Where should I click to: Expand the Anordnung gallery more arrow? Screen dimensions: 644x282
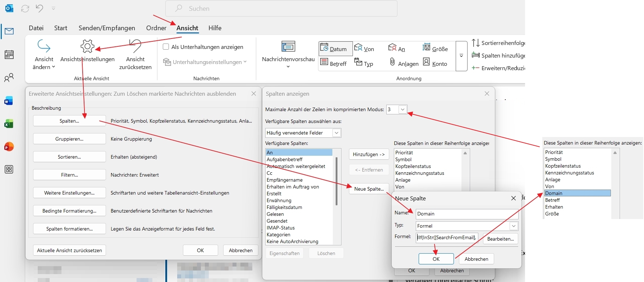(x=461, y=56)
